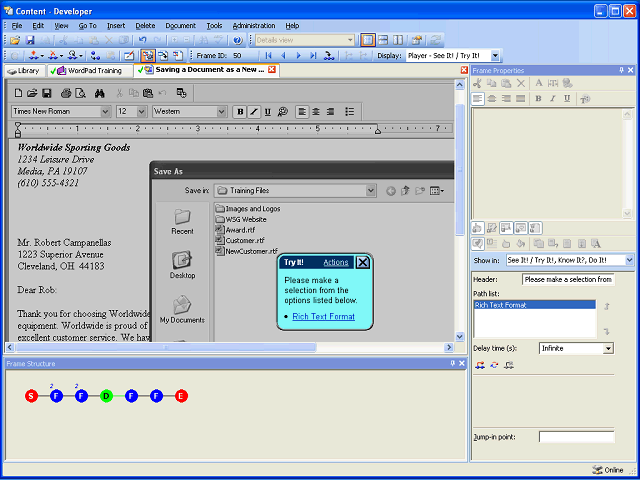
Task: Click into the Jump-in point field
Action: tap(576, 437)
